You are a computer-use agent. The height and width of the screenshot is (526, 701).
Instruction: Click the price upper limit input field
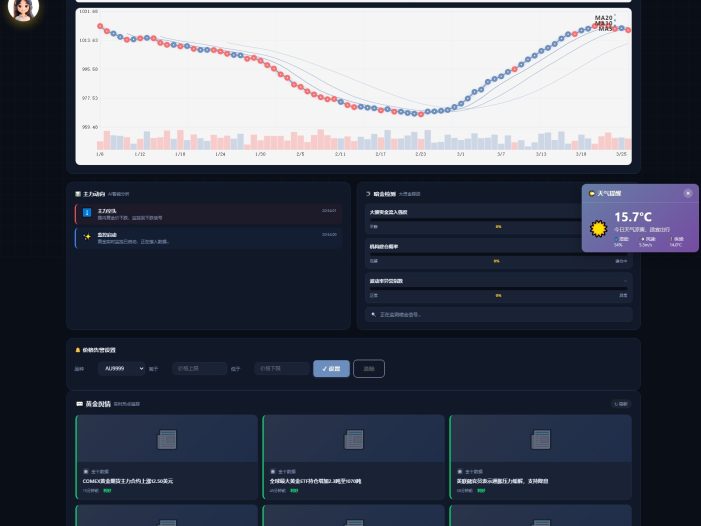(199, 368)
